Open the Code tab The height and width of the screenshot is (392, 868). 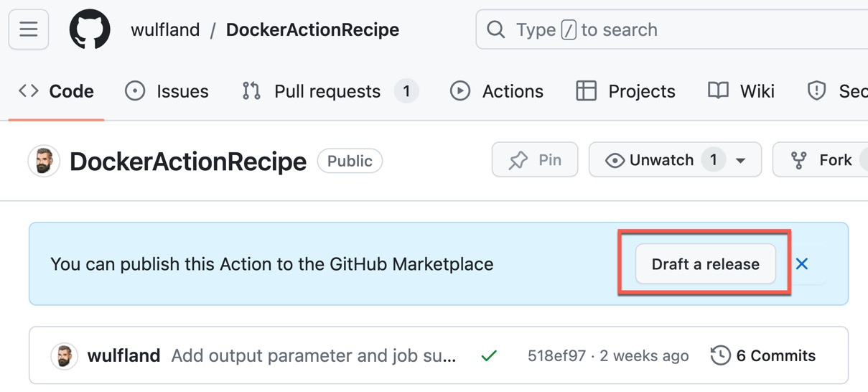point(57,91)
